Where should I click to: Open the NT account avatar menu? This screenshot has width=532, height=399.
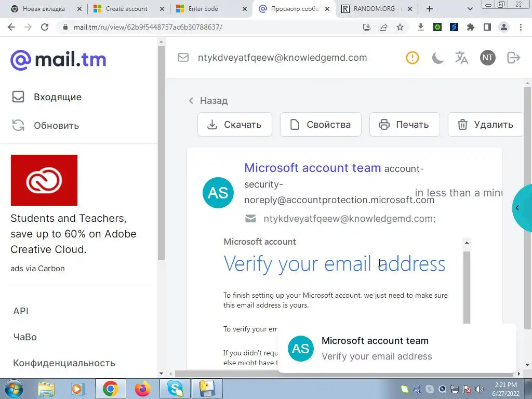pyautogui.click(x=487, y=58)
